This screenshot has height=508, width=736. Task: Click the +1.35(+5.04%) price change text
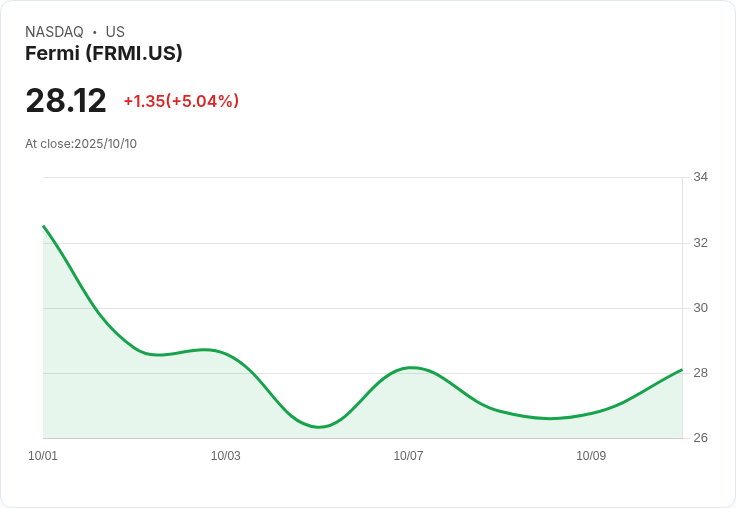pos(181,101)
